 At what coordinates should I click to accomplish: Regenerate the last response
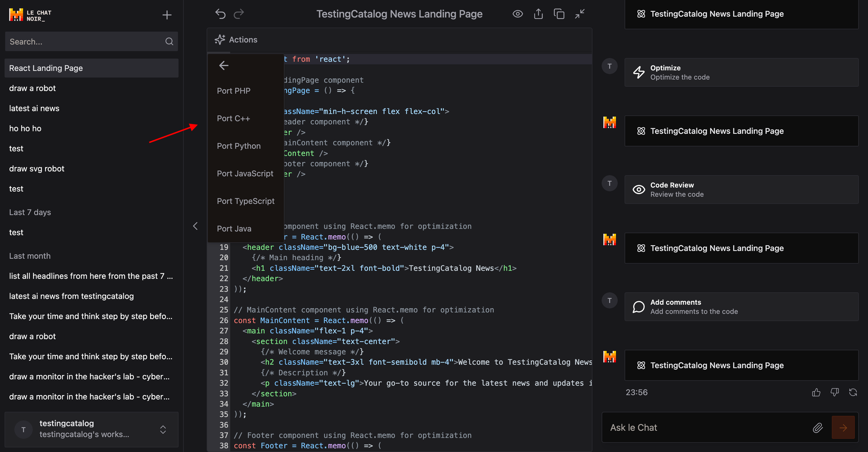[853, 393]
